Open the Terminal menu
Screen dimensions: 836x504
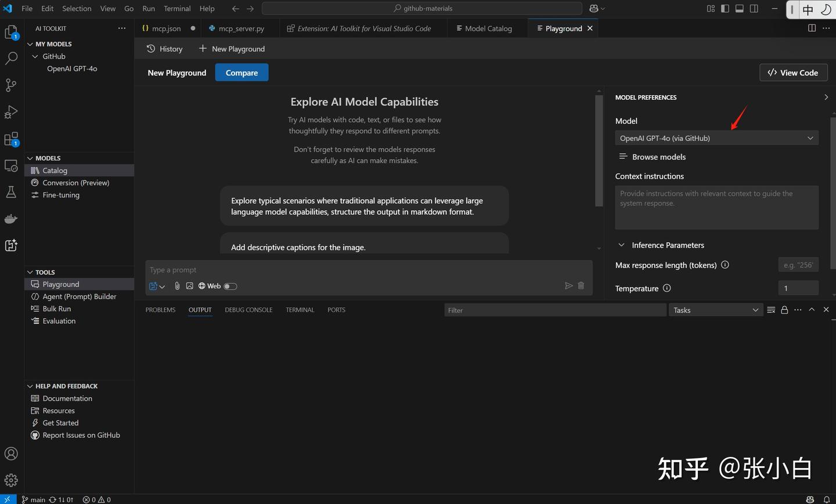click(x=177, y=9)
